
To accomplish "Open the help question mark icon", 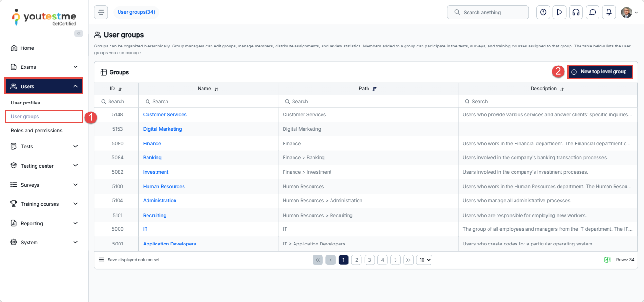I will 543,12.
